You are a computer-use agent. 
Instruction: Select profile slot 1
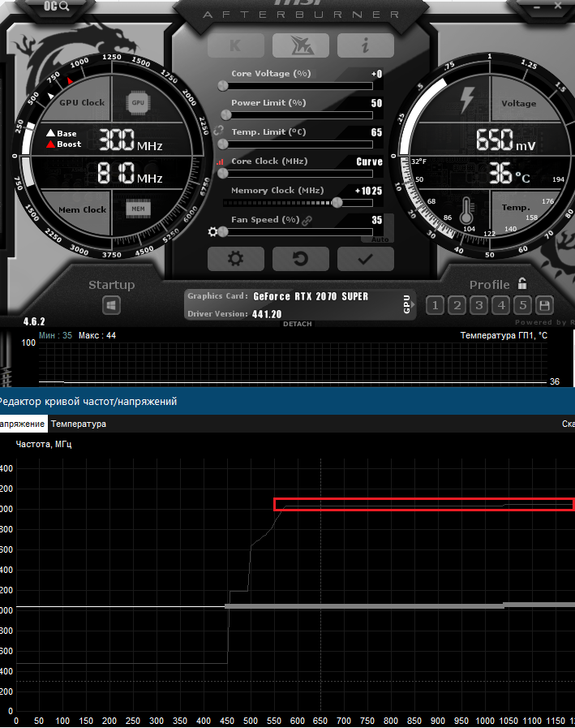(x=435, y=305)
